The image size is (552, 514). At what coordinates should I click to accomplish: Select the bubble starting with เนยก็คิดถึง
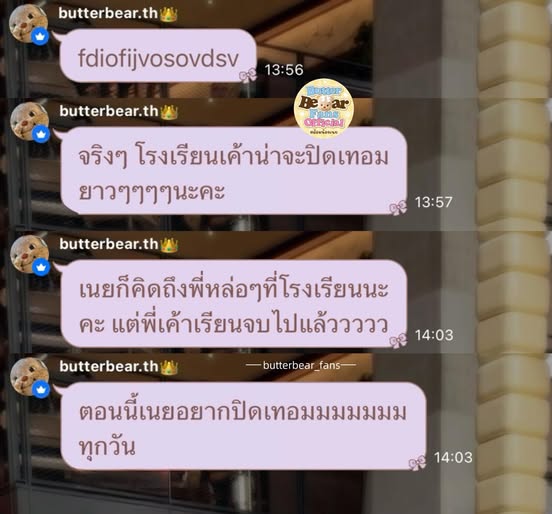(233, 304)
